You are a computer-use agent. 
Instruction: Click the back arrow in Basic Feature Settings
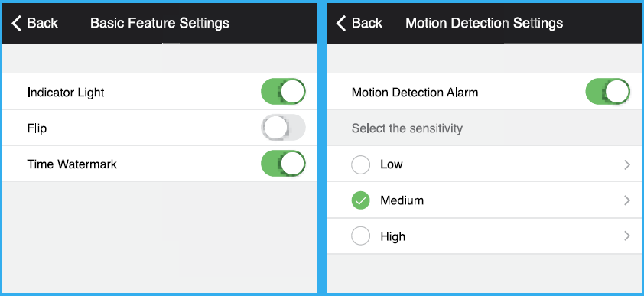tap(16, 24)
